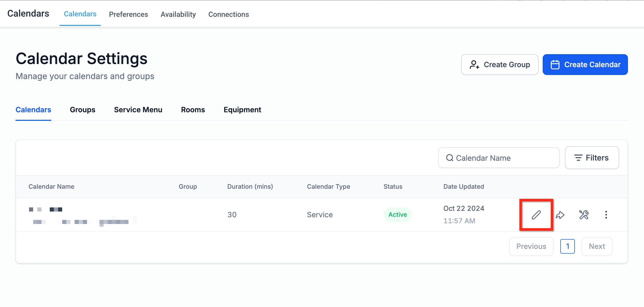644x307 pixels.
Task: Open the wrench tools icon in calendar row
Action: (x=584, y=215)
